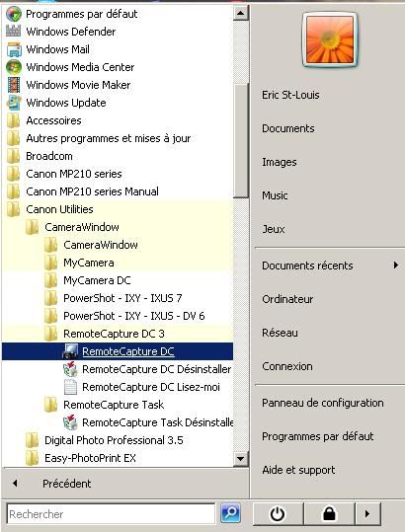Image resolution: width=405 pixels, height=532 pixels.
Task: Expand Documents récents submenu arrow
Action: (x=396, y=265)
